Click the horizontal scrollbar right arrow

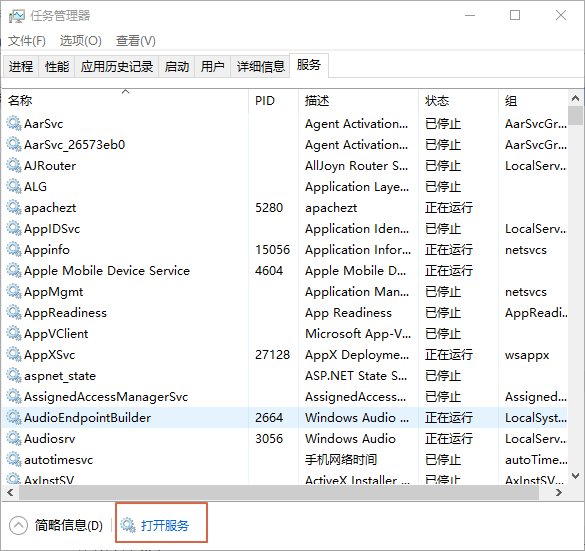click(x=559, y=492)
